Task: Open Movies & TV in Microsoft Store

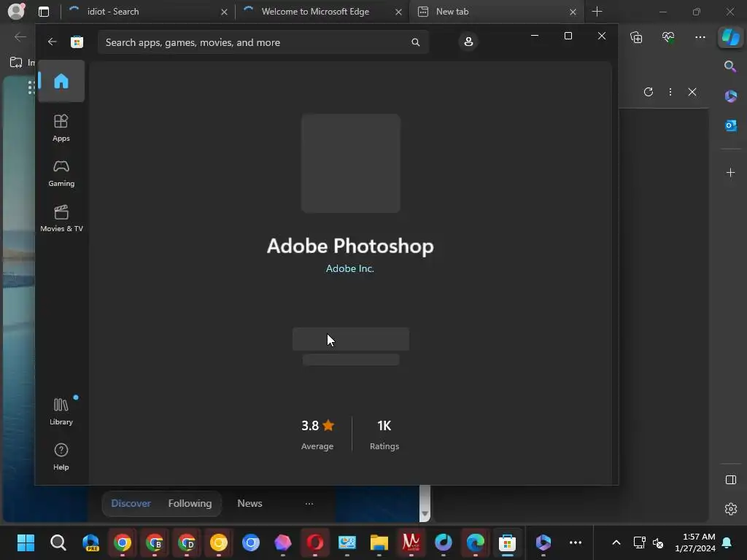Action: [x=61, y=218]
